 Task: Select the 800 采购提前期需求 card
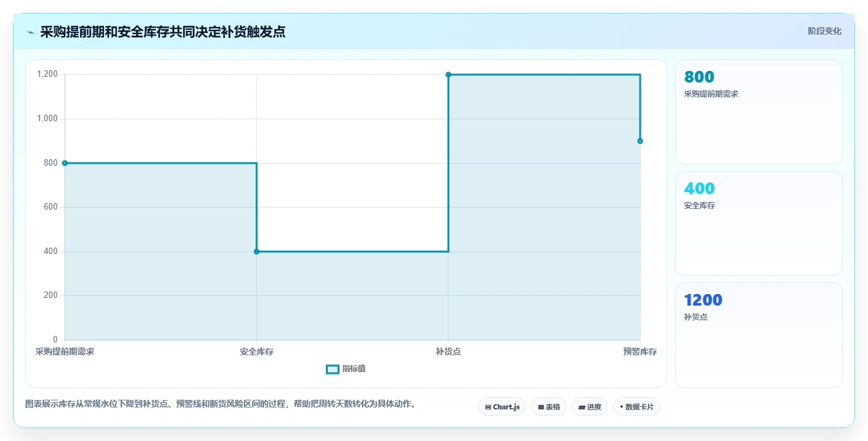tap(759, 112)
